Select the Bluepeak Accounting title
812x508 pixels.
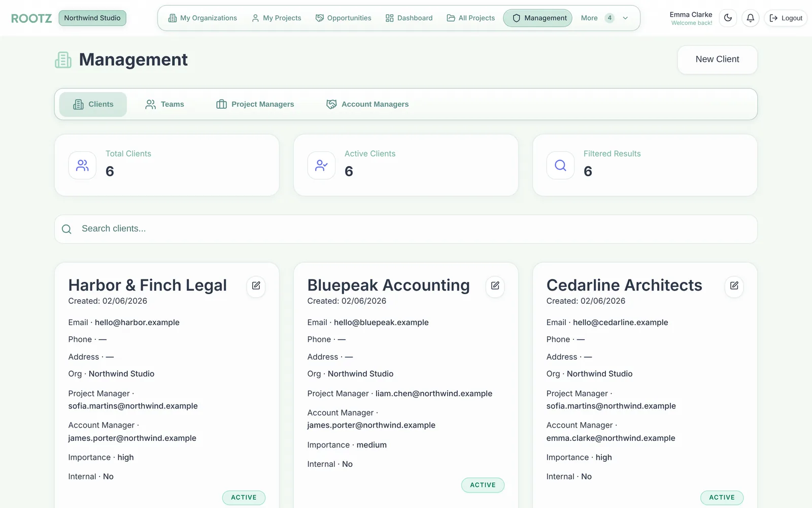pyautogui.click(x=389, y=285)
